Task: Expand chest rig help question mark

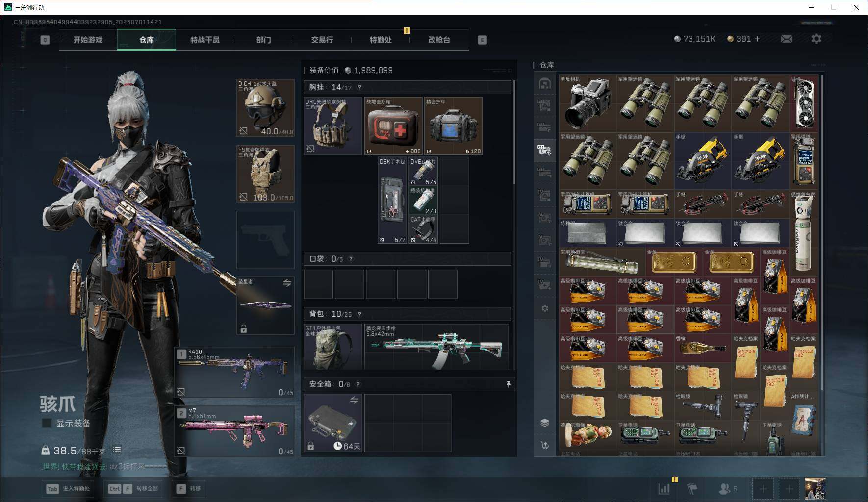Action: click(359, 87)
